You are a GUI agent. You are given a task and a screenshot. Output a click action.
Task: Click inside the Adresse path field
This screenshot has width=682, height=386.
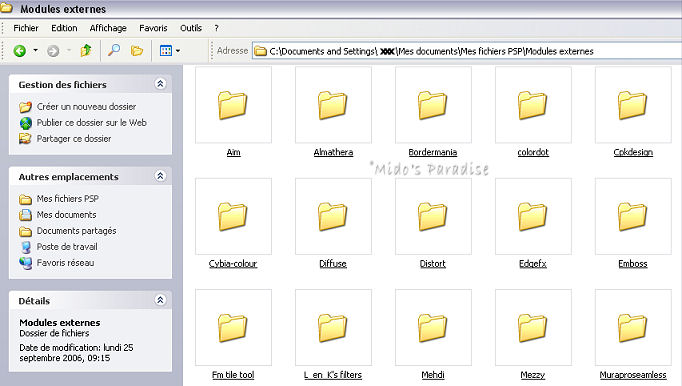[x=466, y=51]
